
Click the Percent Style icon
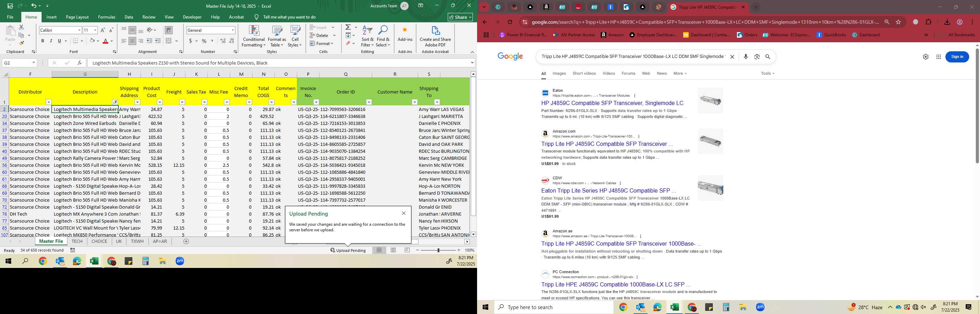[204, 41]
